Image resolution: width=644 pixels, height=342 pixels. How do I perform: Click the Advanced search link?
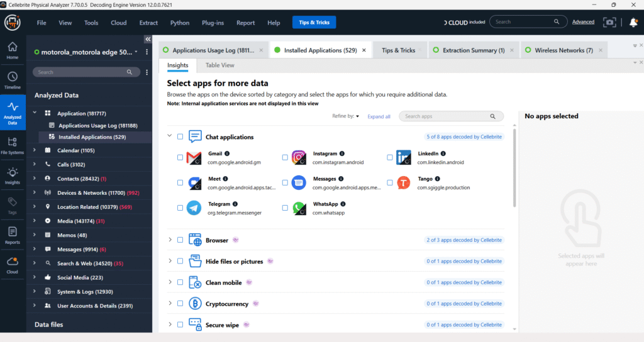pyautogui.click(x=583, y=22)
